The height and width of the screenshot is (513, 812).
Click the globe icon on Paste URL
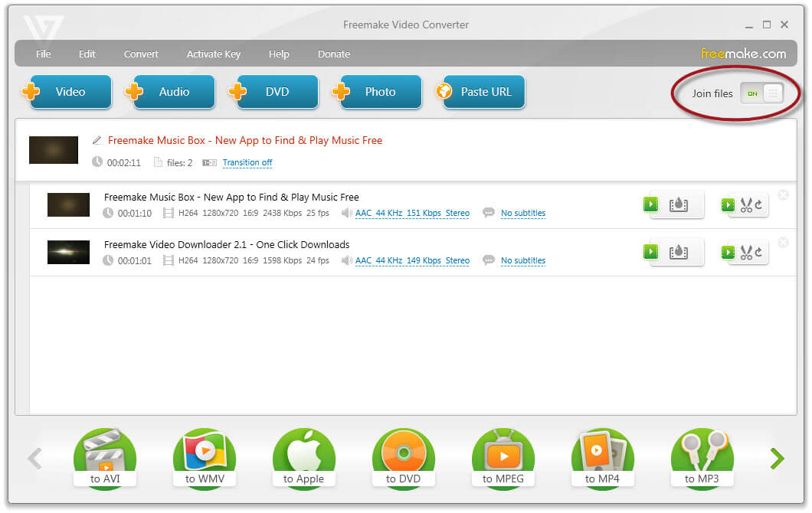pyautogui.click(x=444, y=91)
